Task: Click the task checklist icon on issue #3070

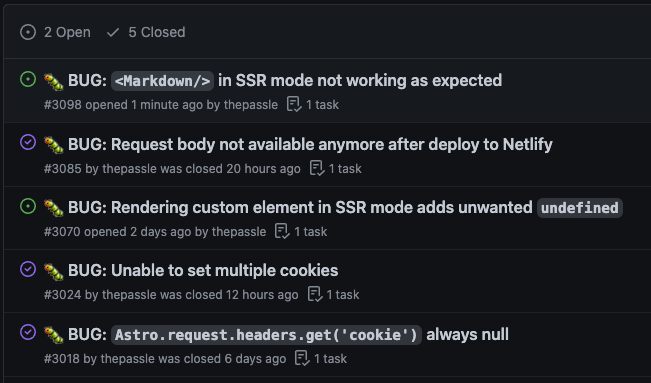Action: 282,232
